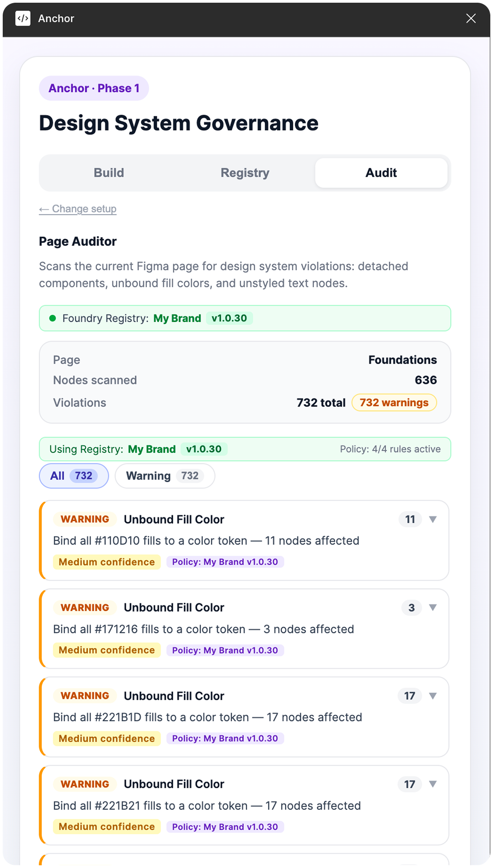Click the green Foundry Registry status dot
This screenshot has height=868, width=493.
tap(53, 319)
